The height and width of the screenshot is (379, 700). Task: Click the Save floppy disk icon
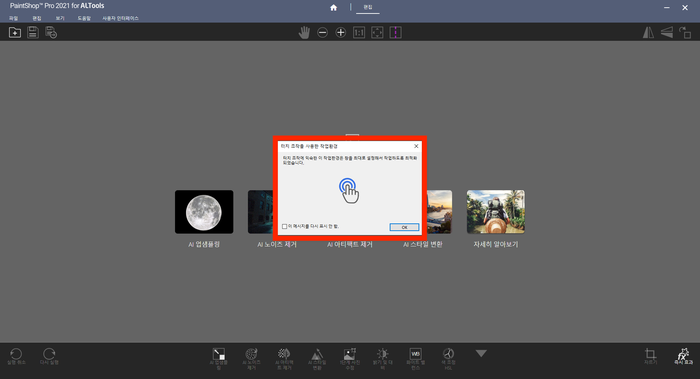coord(33,33)
